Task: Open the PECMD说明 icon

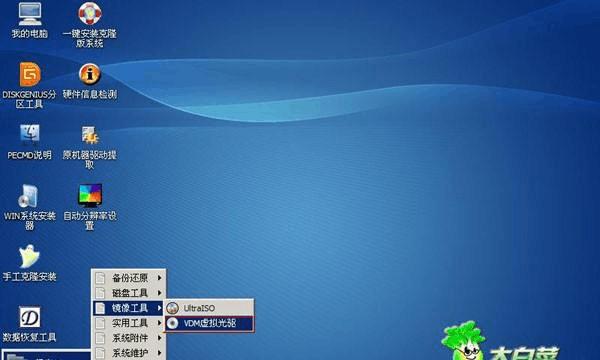Action: pos(30,135)
